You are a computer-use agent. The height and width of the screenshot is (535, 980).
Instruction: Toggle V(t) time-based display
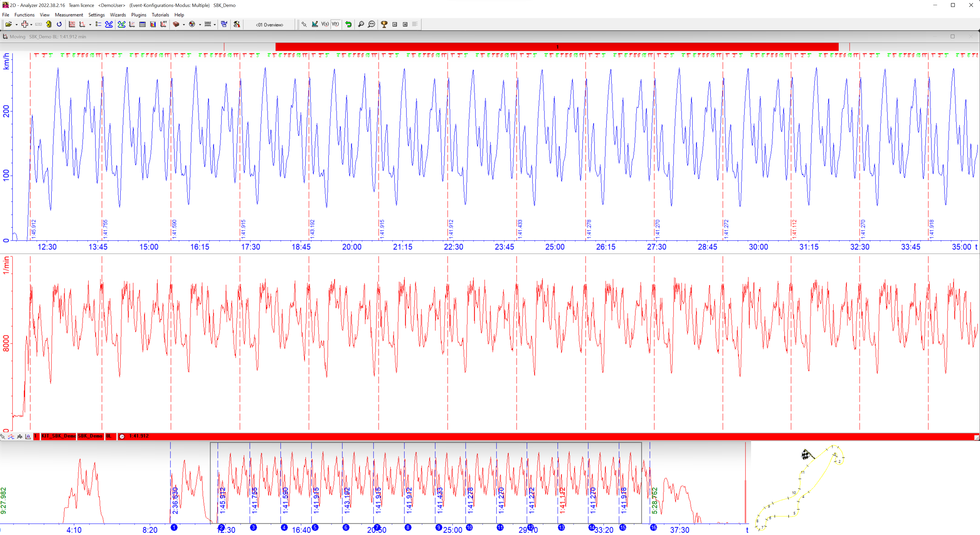pos(335,24)
